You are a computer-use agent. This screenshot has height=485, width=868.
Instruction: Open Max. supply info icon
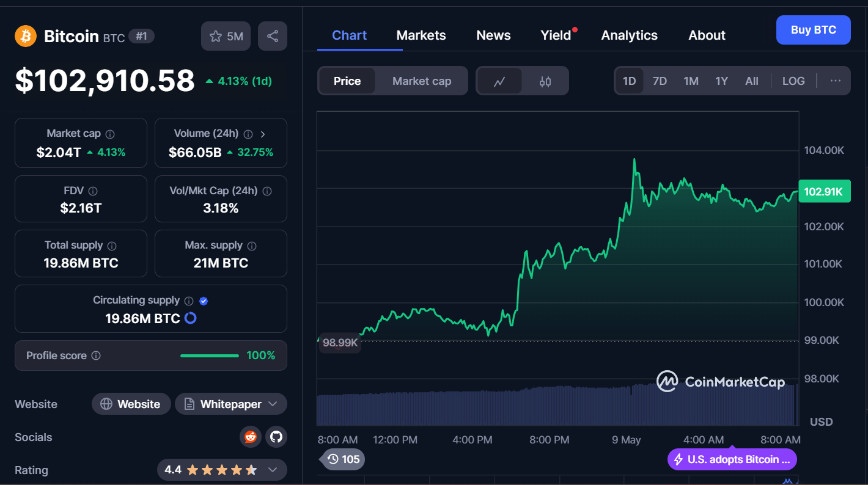coord(252,246)
